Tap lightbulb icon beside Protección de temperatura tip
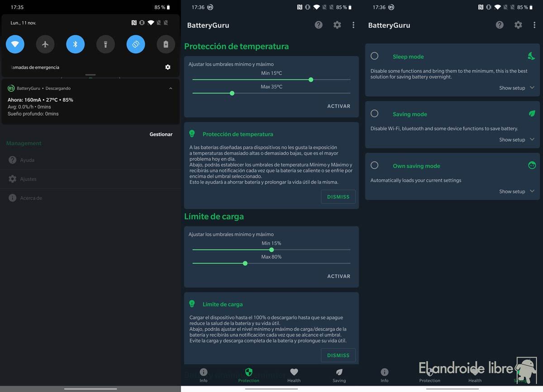 point(192,134)
